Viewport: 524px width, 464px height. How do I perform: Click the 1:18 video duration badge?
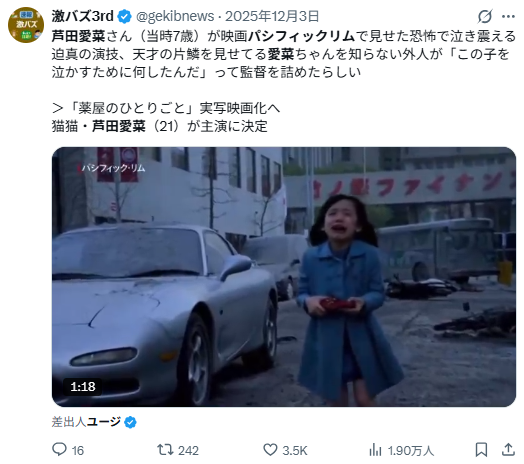point(83,386)
